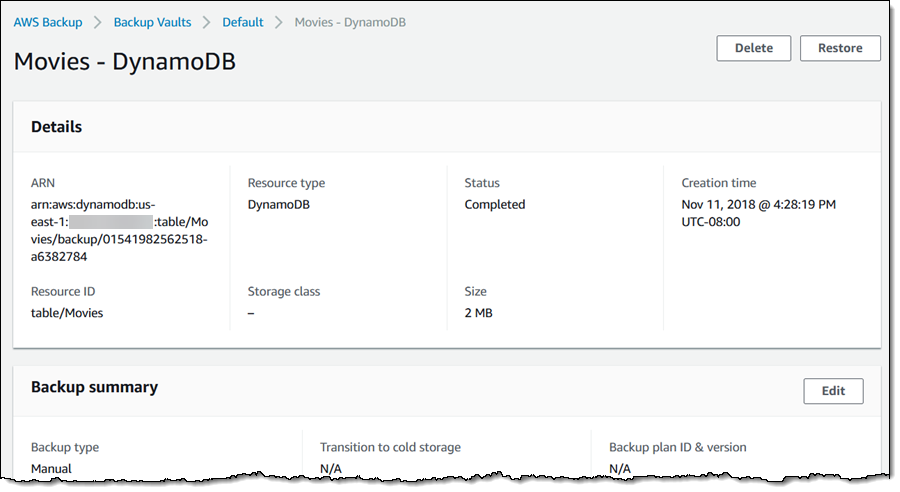Open the Default vault breadcrumb link
900x492 pixels.
tap(243, 22)
